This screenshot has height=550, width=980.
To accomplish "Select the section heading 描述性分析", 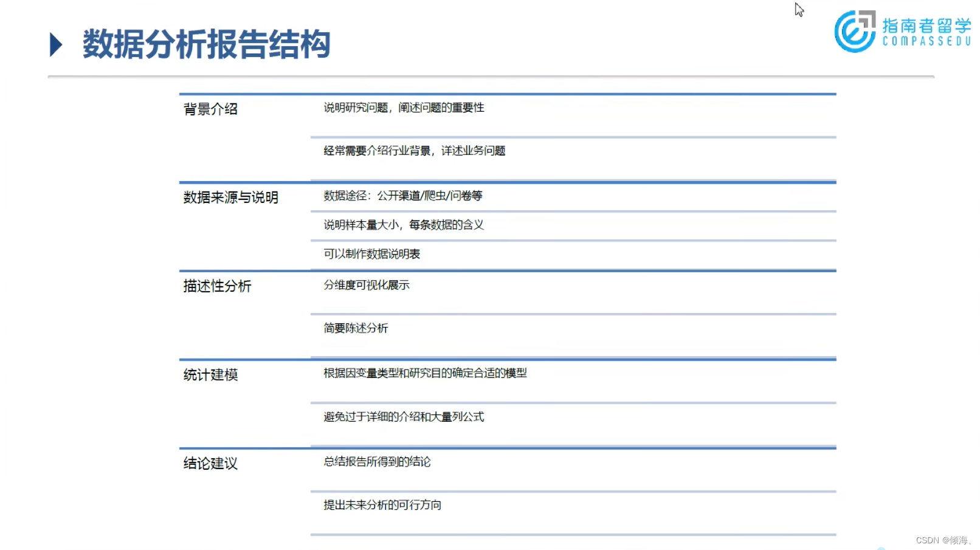I will 217,286.
